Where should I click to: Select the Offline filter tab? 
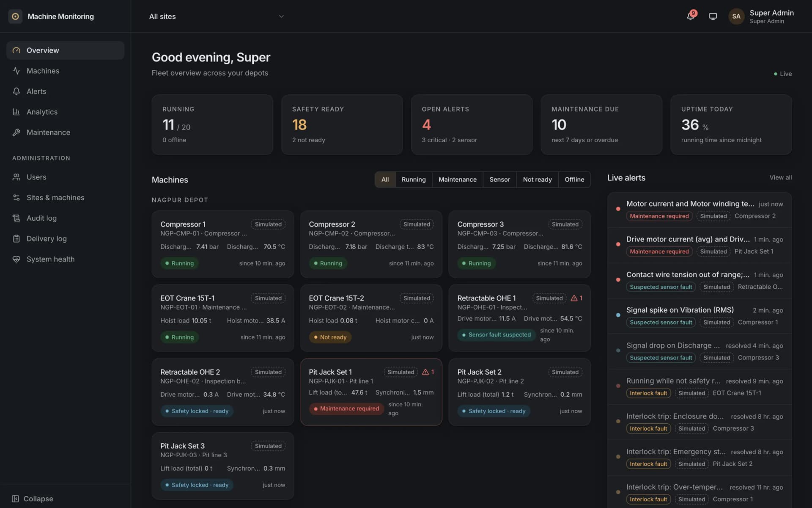pos(574,179)
